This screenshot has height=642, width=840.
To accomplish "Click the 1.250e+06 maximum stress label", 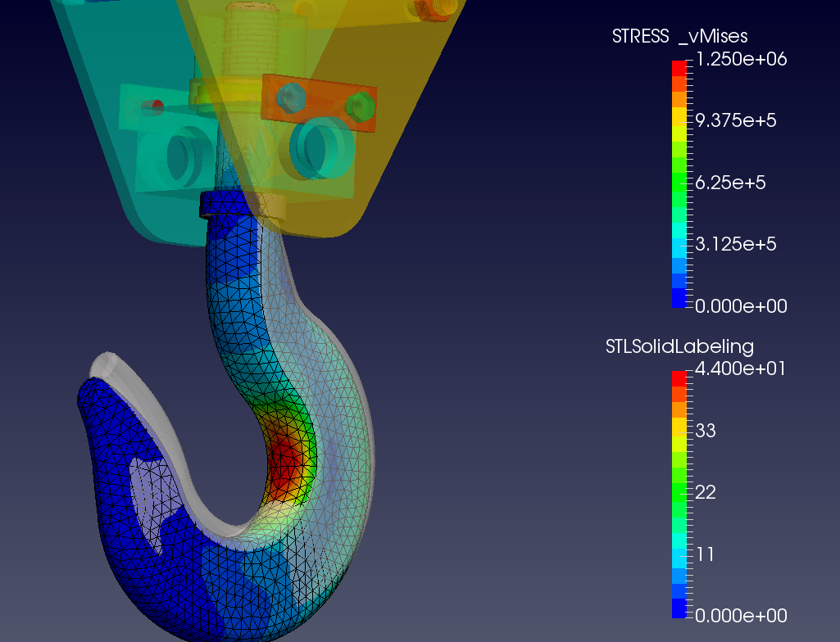I will click(x=741, y=59).
